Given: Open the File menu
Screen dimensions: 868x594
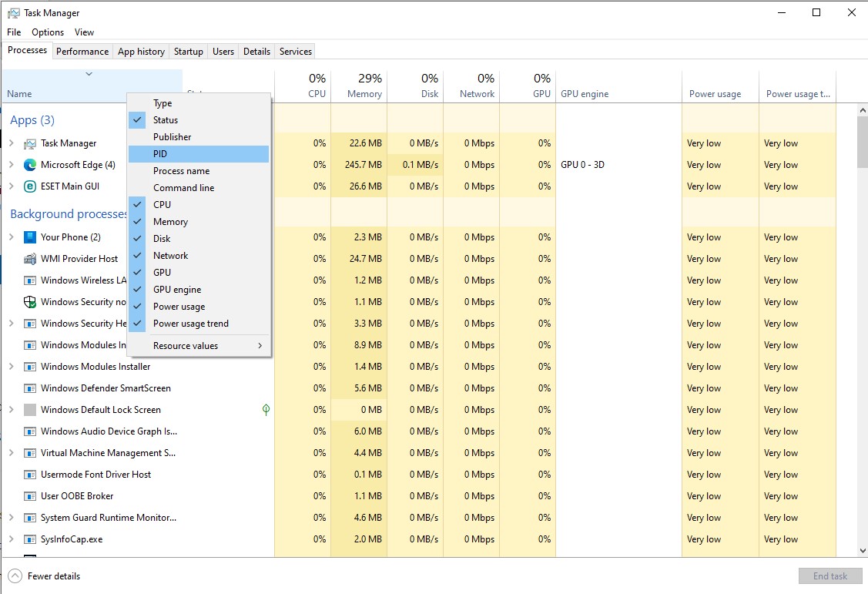Looking at the screenshot, I should click(14, 32).
